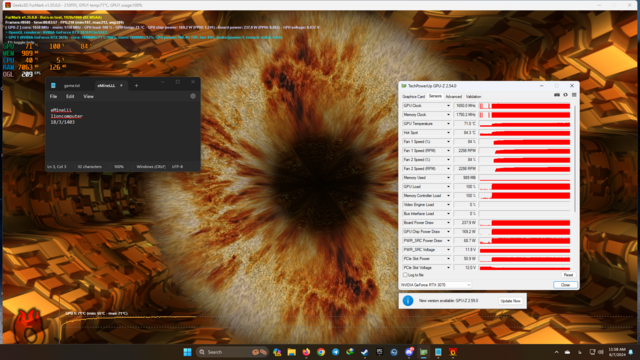Image resolution: width=640 pixels, height=360 pixels.
Task: Add a new Notepad tab with plus
Action: [x=136, y=86]
